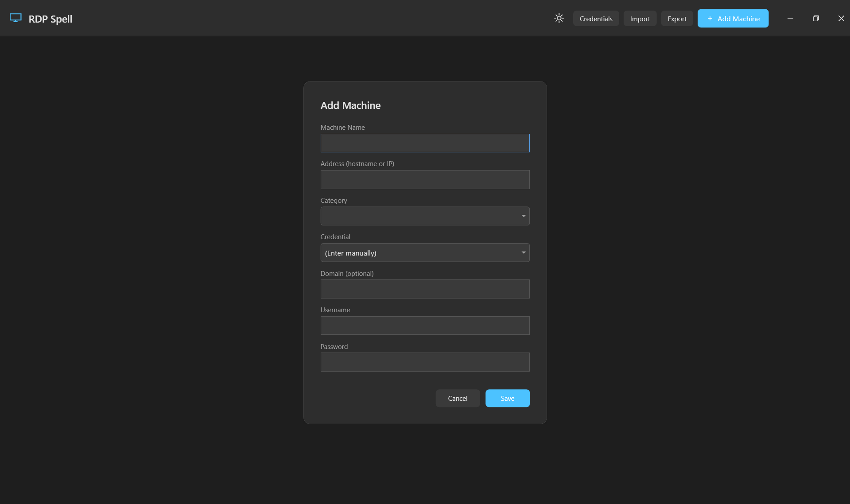This screenshot has width=850, height=504.
Task: Click the plus icon on Add Machine
Action: pos(710,18)
